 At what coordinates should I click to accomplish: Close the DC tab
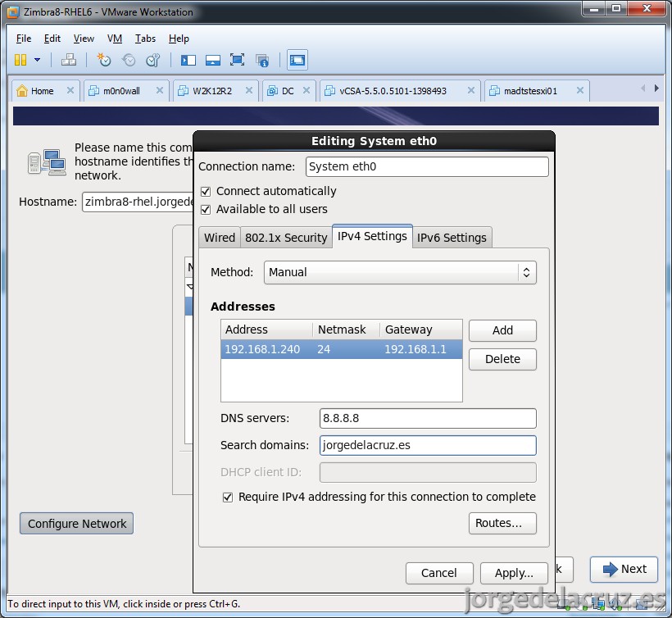click(306, 90)
